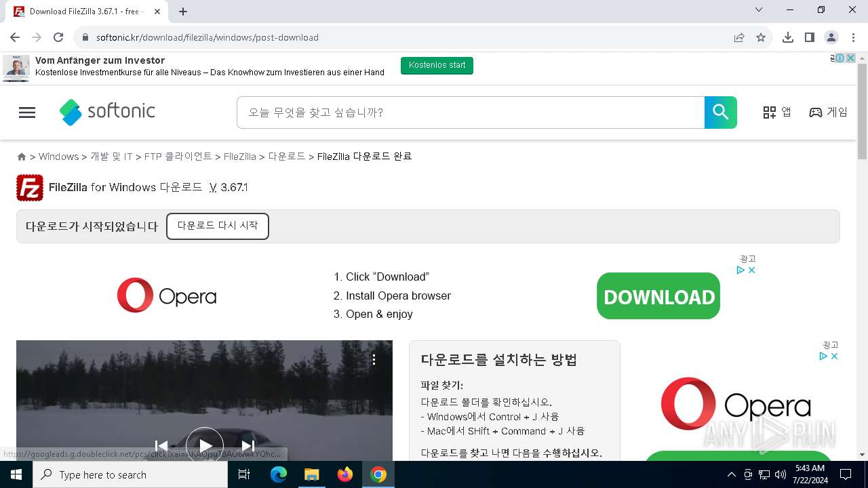Open video three-dot options menu
The image size is (868, 488).
click(x=374, y=360)
